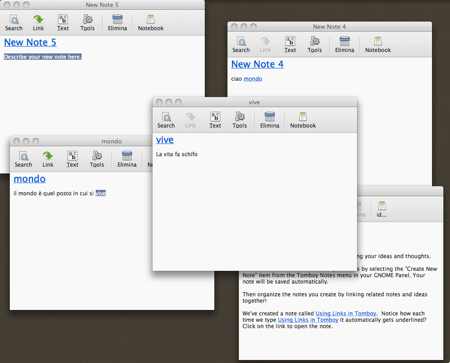Close the vive window
450x363 pixels.
tap(159, 102)
